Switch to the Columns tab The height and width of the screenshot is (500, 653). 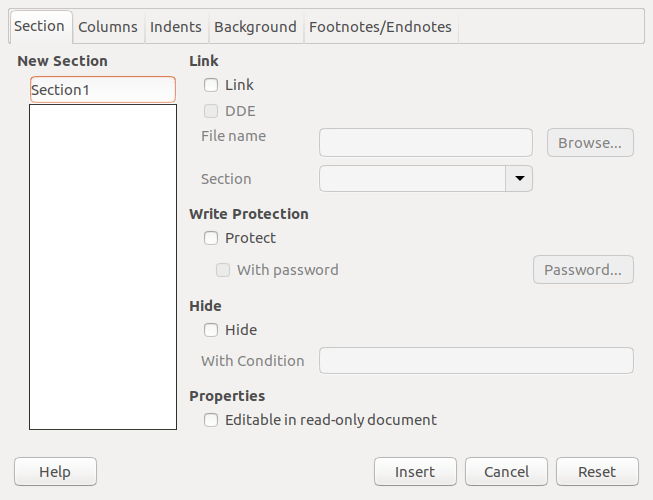pos(108,27)
